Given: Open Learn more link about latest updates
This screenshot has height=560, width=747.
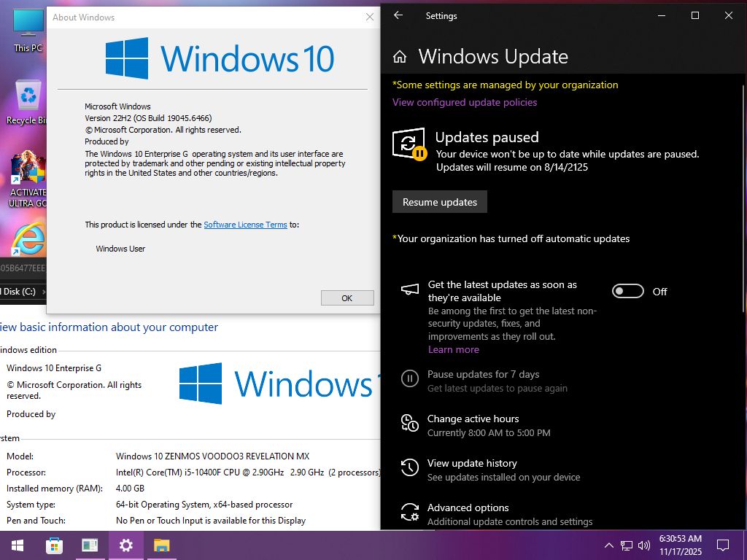Looking at the screenshot, I should pos(454,349).
